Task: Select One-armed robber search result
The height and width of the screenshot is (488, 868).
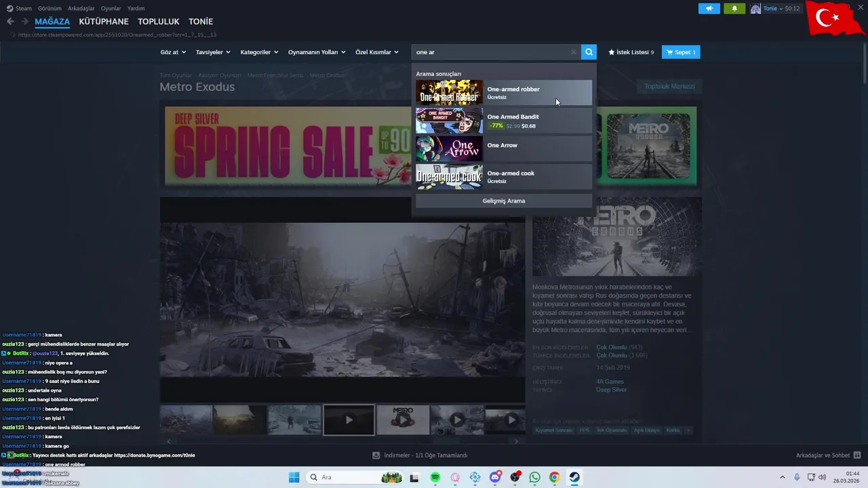Action: (x=503, y=93)
